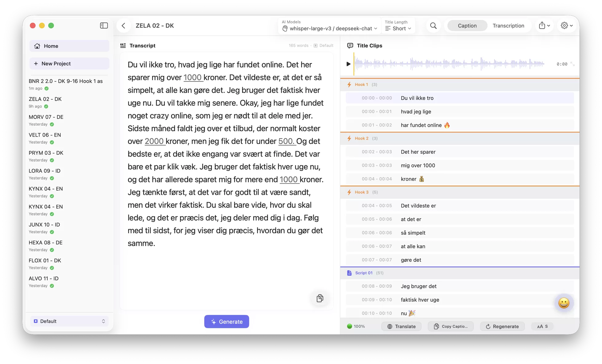
Task: Create a New Project
Action: pos(69,64)
